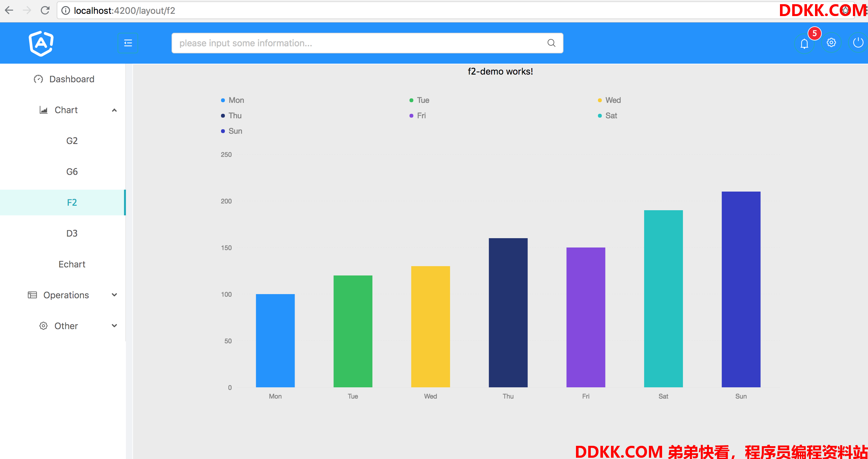Select the D3 menu item

coord(63,233)
